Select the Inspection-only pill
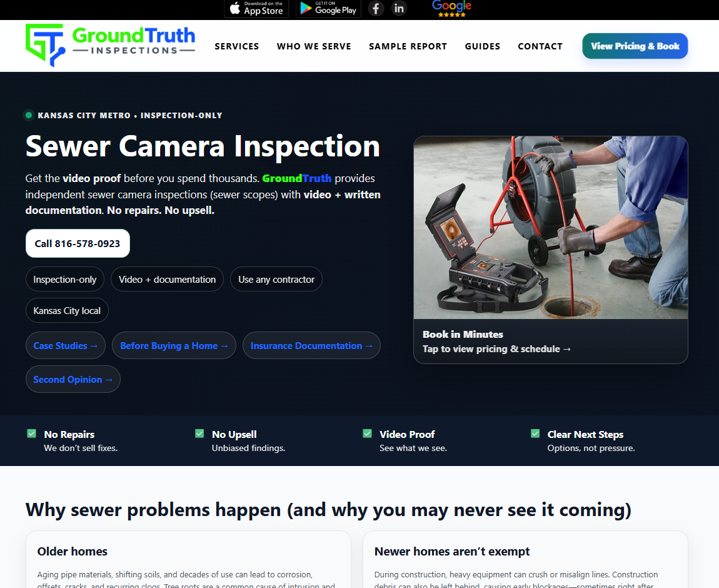The width and height of the screenshot is (719, 588). tap(64, 280)
